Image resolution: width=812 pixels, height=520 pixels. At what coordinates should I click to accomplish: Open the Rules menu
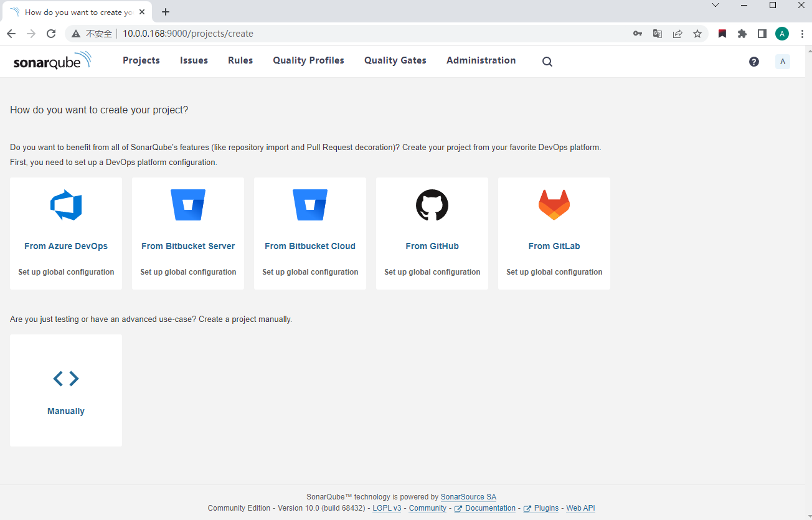(240, 60)
